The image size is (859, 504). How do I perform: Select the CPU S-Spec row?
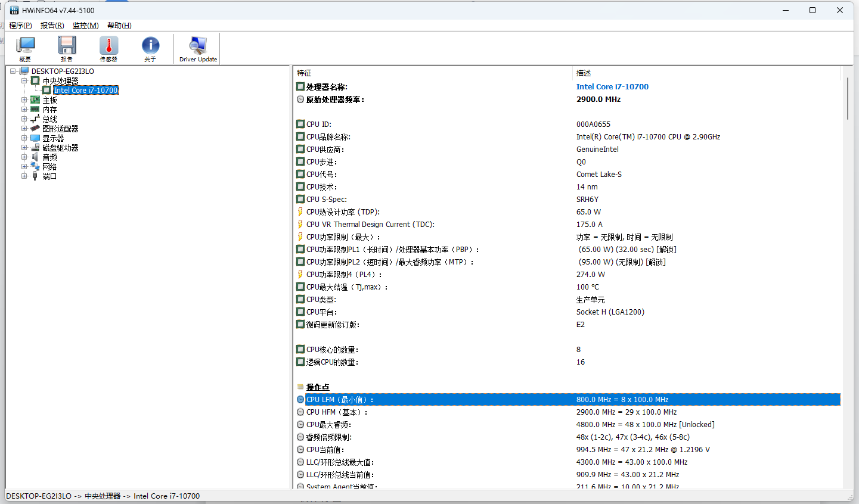point(568,200)
